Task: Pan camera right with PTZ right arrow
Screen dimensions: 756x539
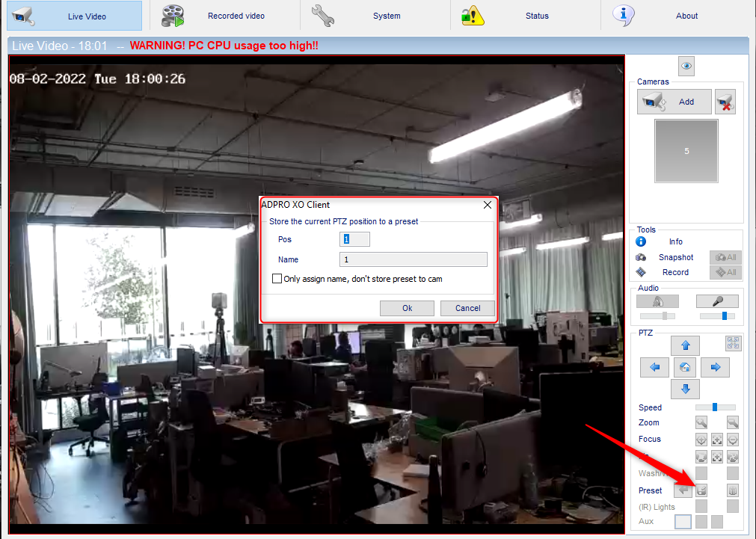Action: tap(715, 367)
